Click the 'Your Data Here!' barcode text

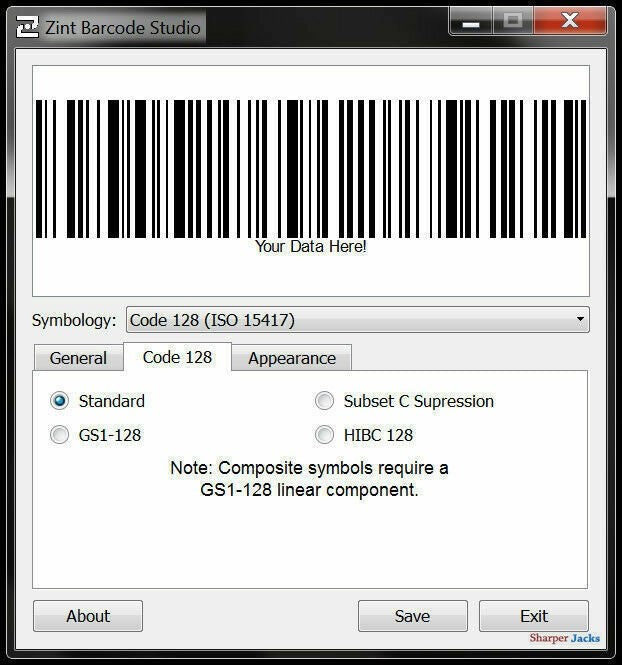(310, 246)
